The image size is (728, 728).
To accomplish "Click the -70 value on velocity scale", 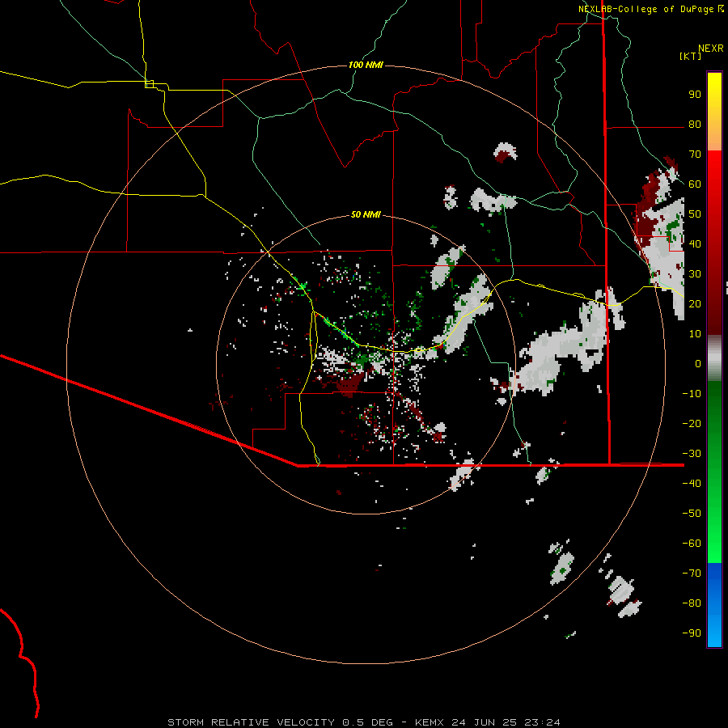I will click(x=692, y=573).
